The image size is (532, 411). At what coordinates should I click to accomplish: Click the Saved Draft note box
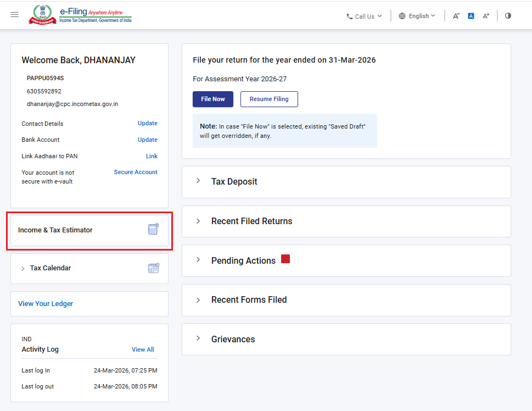(x=285, y=131)
